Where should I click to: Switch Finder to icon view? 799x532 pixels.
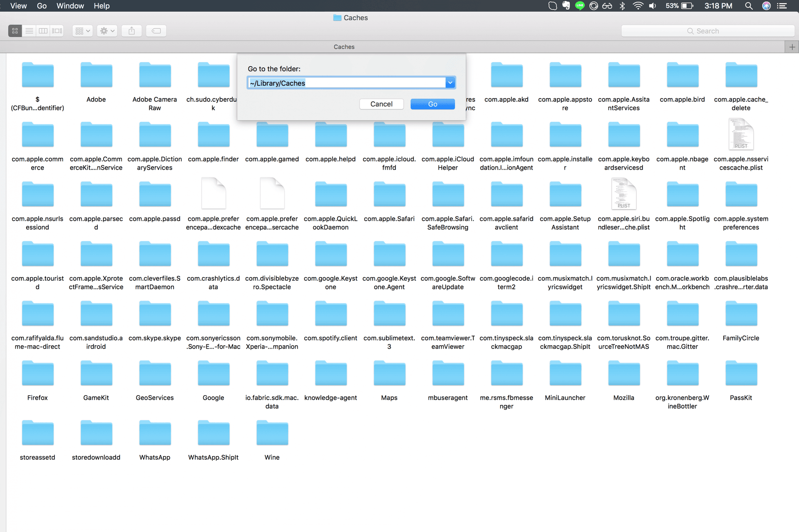[15, 31]
